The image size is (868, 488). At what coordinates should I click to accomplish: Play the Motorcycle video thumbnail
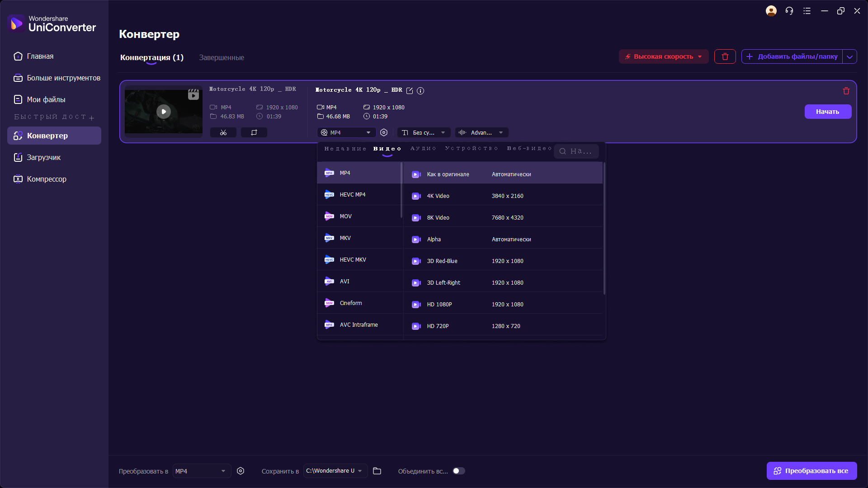(x=164, y=111)
